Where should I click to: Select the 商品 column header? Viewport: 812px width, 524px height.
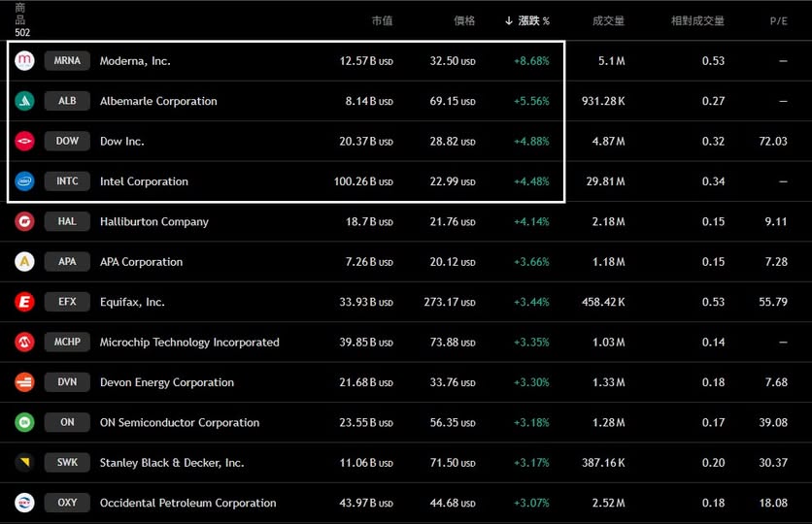click(21, 14)
